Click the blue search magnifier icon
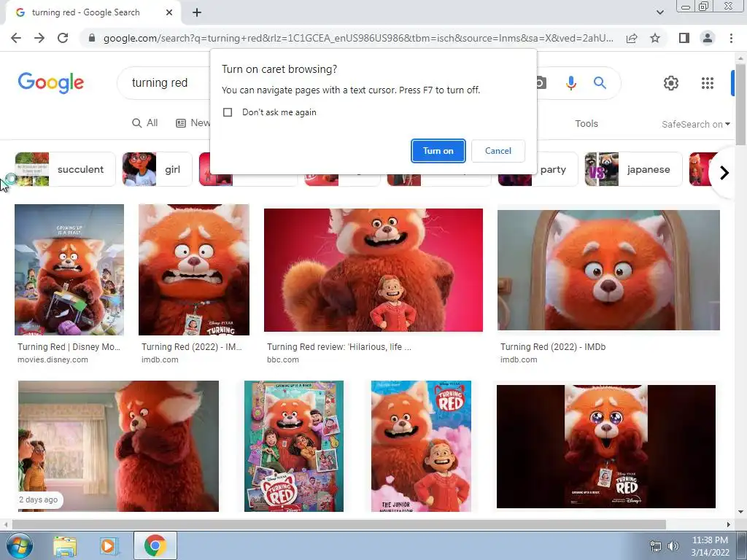747x560 pixels. tap(600, 83)
